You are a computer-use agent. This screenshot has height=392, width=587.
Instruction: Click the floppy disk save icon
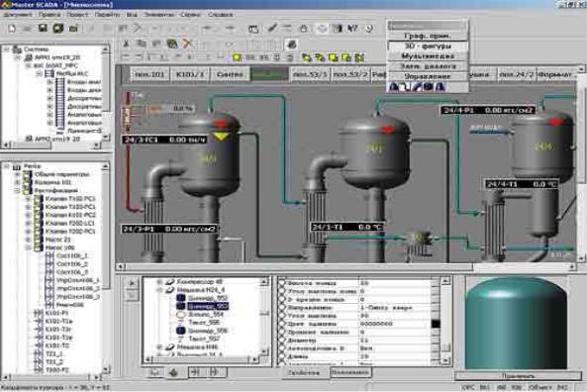43,28
